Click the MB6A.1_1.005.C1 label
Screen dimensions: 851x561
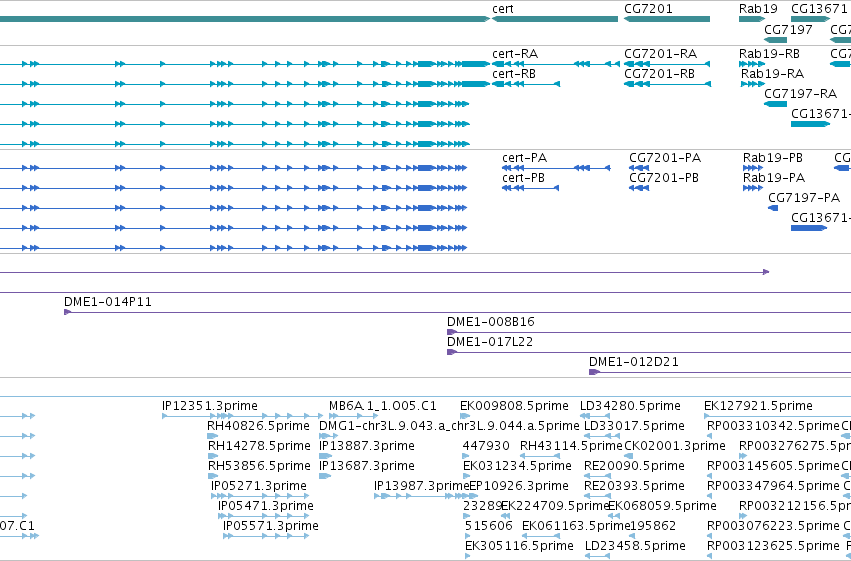tap(383, 406)
